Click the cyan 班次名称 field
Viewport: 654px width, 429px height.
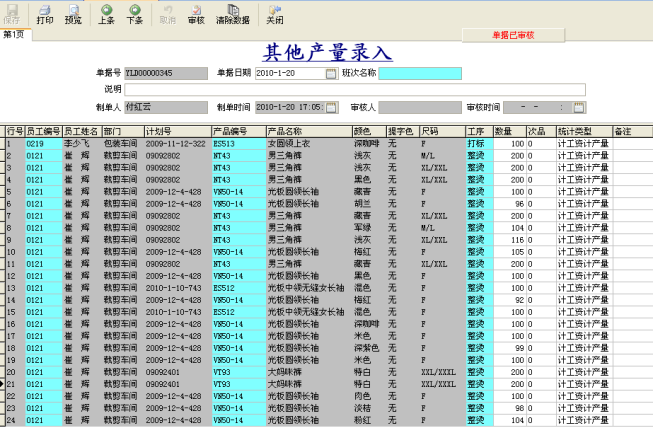420,73
